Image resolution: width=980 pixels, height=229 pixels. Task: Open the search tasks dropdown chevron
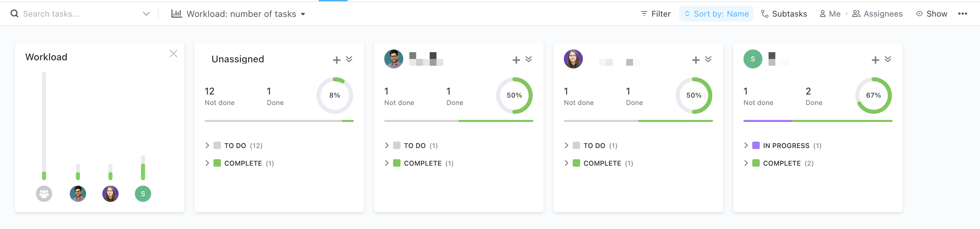(146, 14)
